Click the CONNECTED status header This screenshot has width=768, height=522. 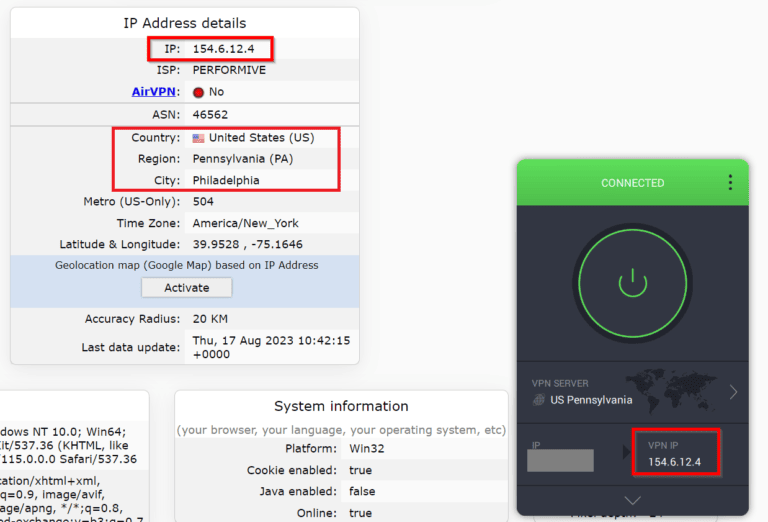coord(632,183)
